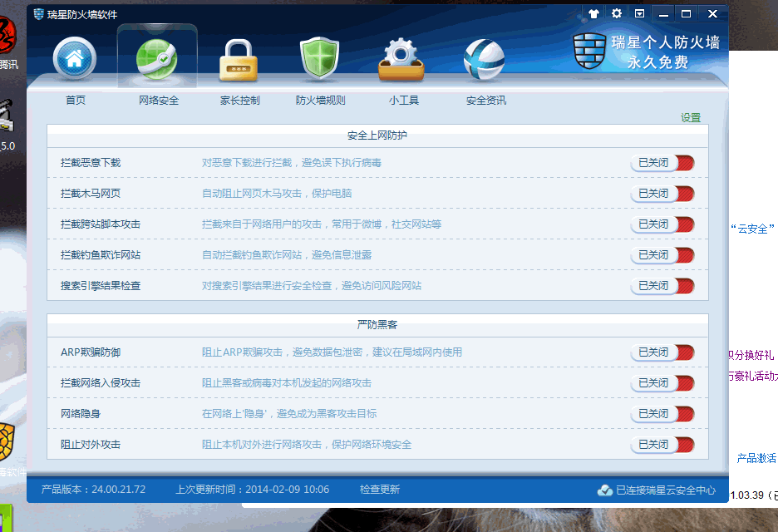Open the green 设置 link
Viewport: 778px width, 532px height.
click(691, 117)
